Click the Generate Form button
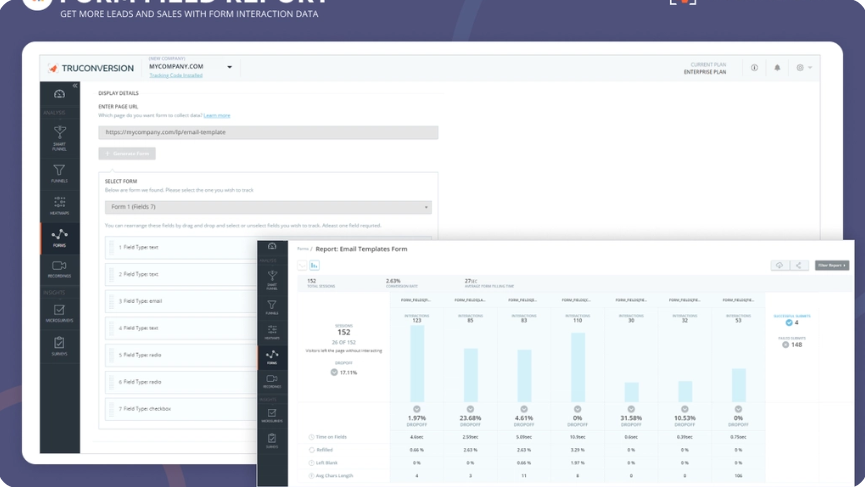The width and height of the screenshot is (865, 487). click(127, 153)
